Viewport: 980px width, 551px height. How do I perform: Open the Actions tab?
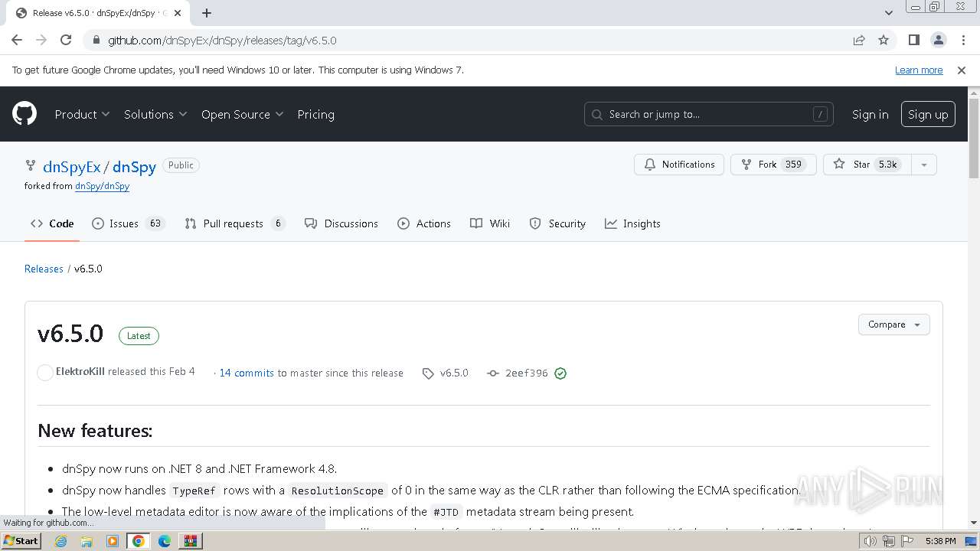tap(424, 223)
